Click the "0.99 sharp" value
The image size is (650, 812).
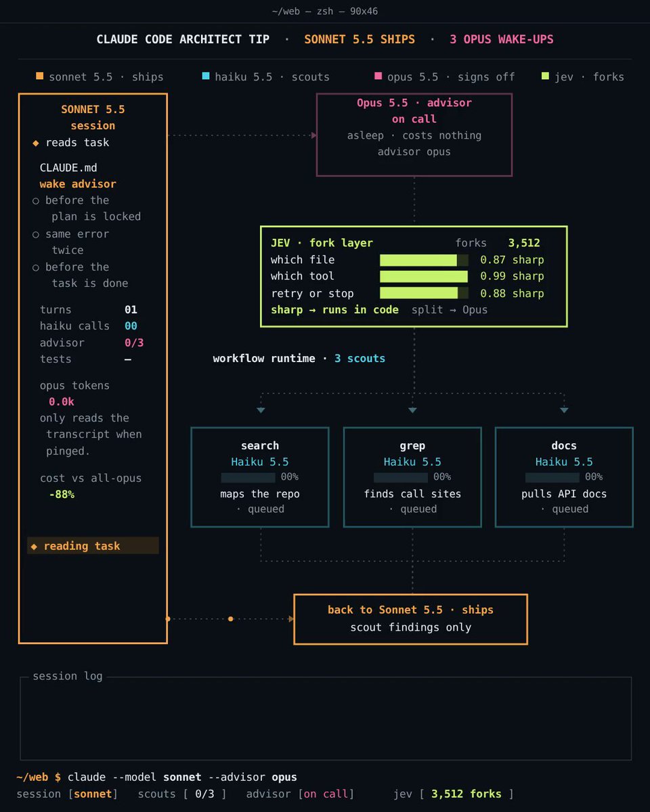[x=512, y=276]
